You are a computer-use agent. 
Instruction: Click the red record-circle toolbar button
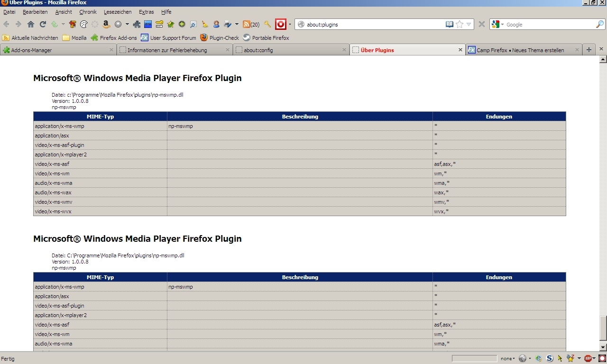tap(281, 24)
